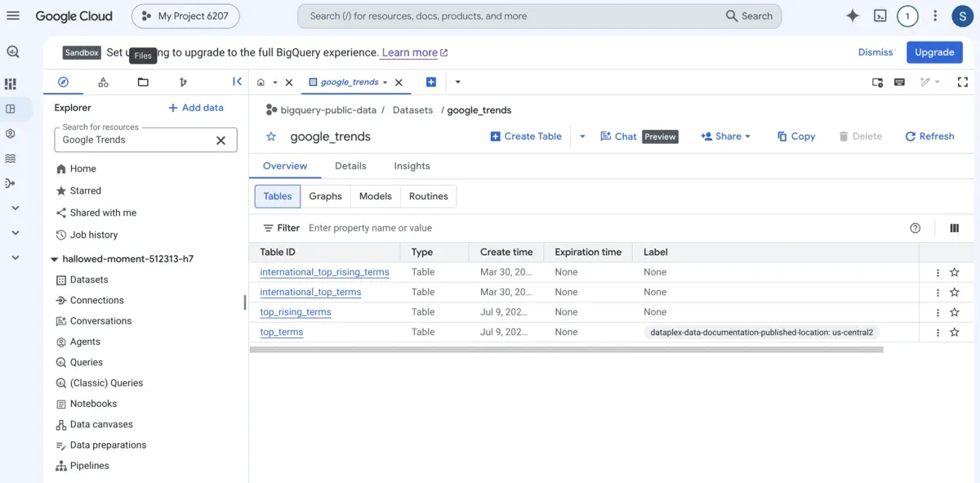Open the column display options icon
The image size is (980, 483).
pos(954,228)
